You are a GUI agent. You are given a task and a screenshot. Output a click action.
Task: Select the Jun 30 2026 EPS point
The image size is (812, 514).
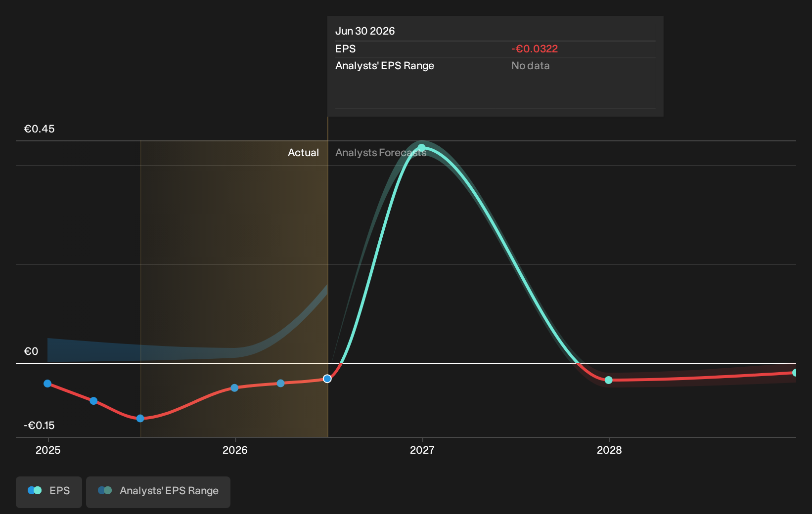click(x=327, y=379)
